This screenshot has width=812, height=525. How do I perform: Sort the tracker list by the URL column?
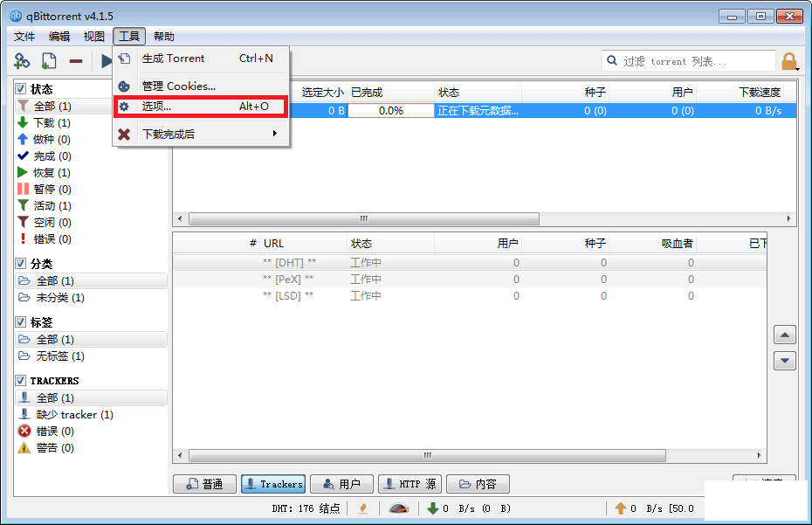[304, 244]
